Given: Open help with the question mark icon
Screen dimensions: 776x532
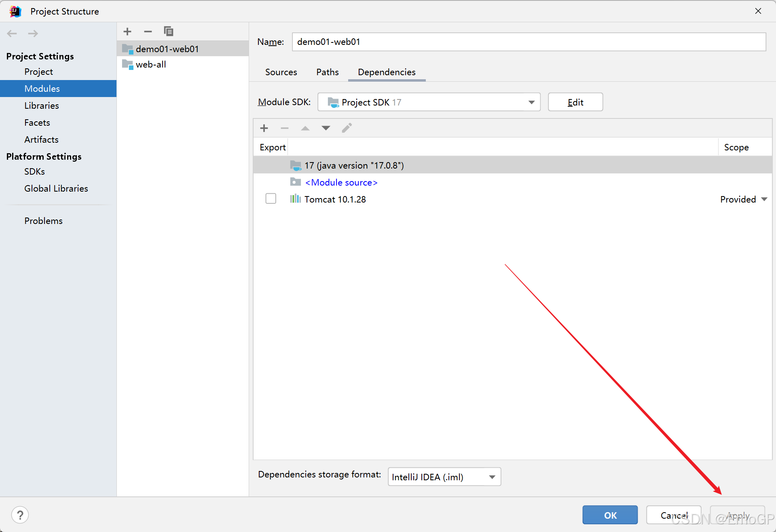Looking at the screenshot, I should [x=20, y=515].
